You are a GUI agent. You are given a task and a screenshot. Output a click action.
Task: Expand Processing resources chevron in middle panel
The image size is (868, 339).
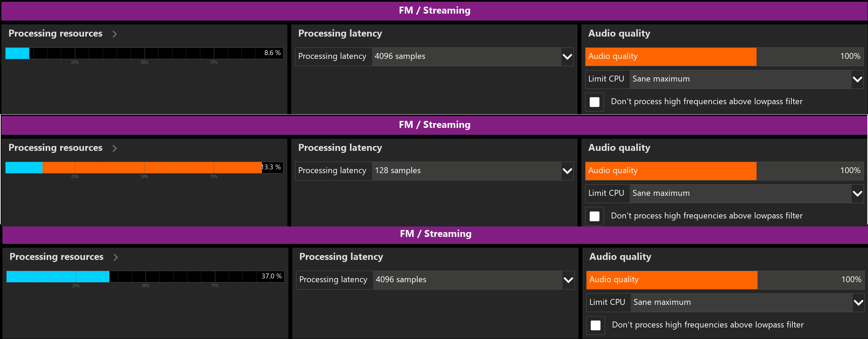[x=115, y=148]
